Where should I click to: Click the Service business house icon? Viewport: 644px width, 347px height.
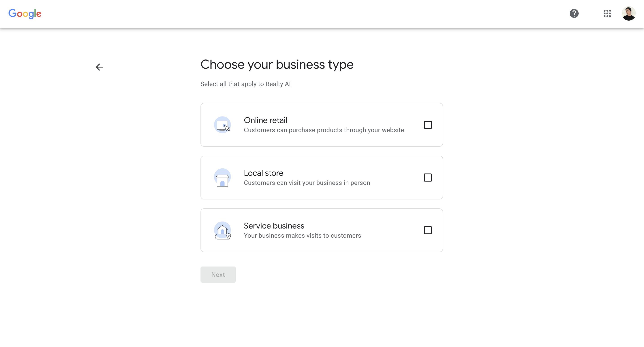click(x=222, y=230)
